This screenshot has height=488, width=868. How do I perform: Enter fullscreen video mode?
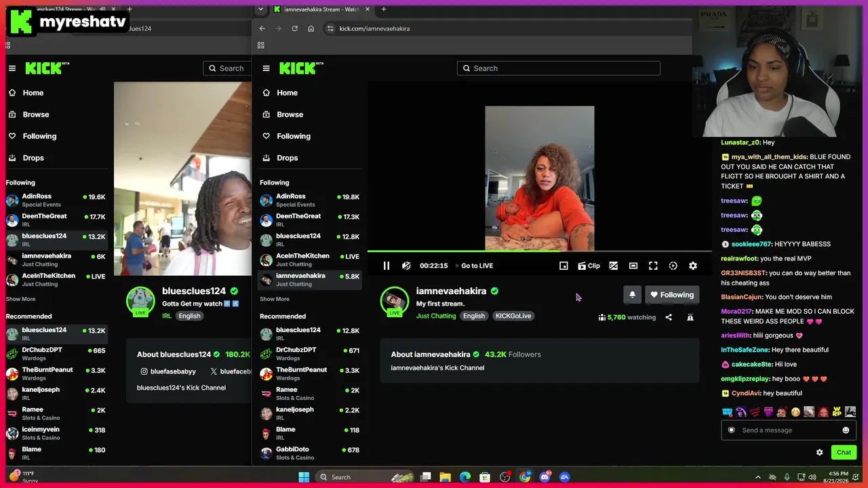pyautogui.click(x=653, y=266)
